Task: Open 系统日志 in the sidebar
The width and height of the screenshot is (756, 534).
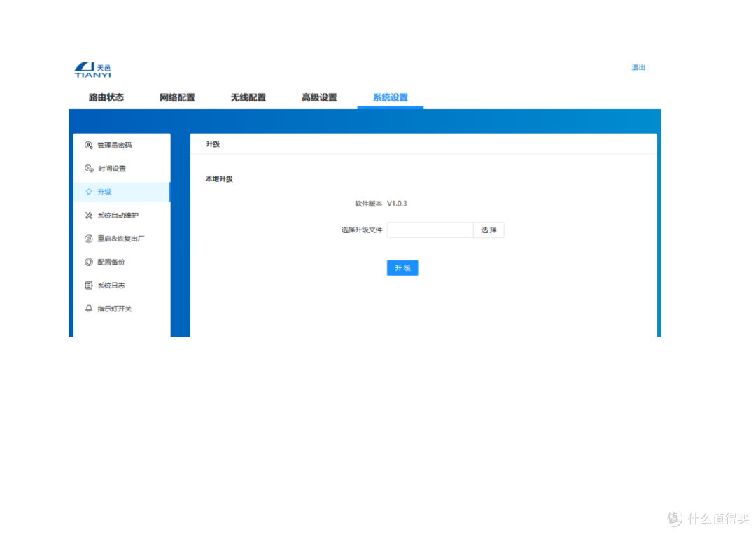Action: coord(122,286)
